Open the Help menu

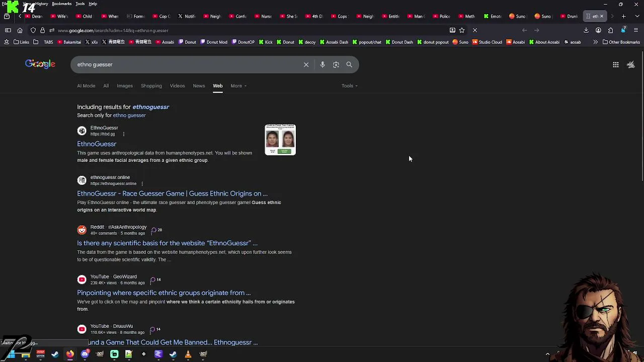pos(93,4)
